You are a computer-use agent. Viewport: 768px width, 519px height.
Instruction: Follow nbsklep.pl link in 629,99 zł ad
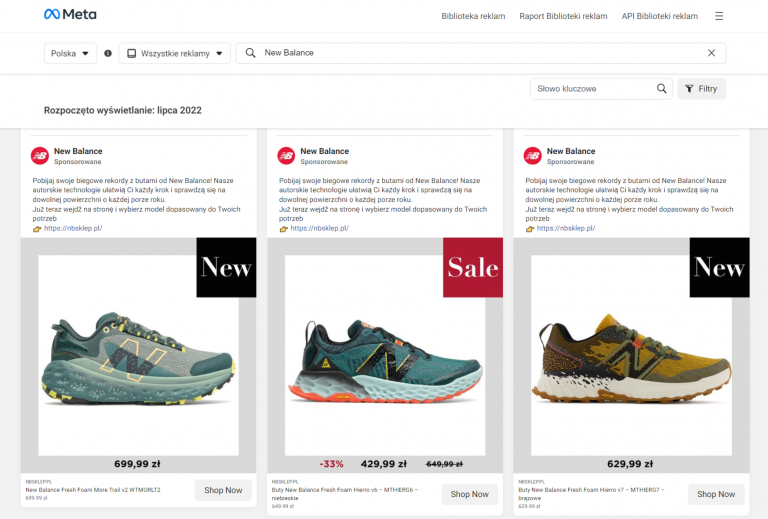[566, 228]
